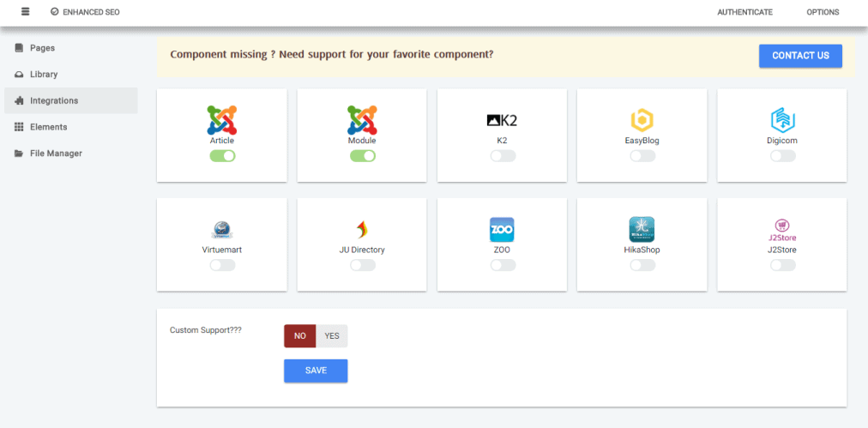Click the hamburger menu icon
This screenshot has width=868, height=428.
(25, 12)
